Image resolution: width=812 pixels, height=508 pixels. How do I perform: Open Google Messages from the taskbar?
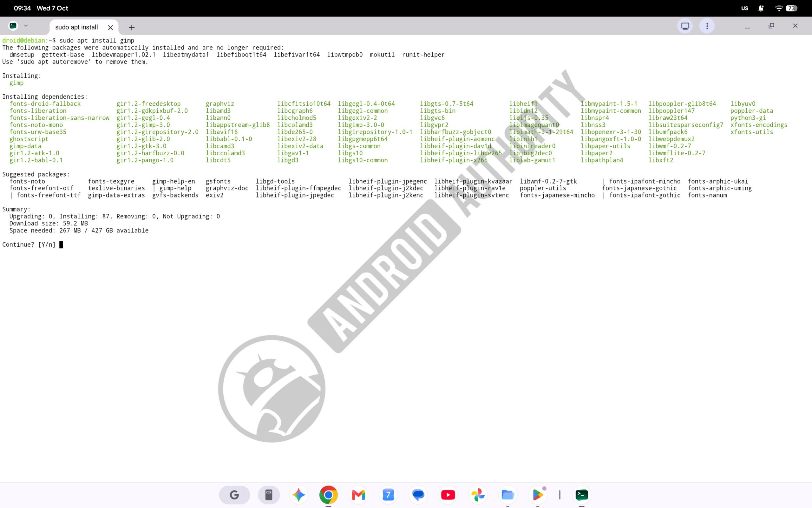[418, 495]
